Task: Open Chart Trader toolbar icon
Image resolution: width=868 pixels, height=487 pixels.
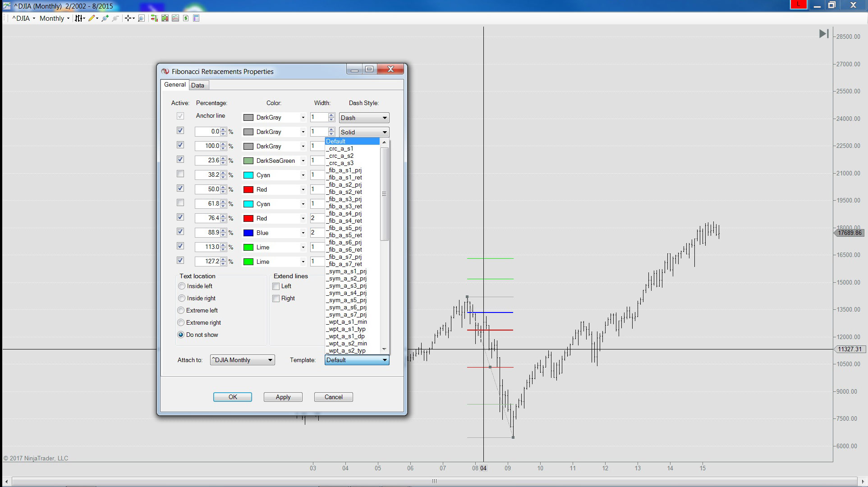Action: pos(154,18)
